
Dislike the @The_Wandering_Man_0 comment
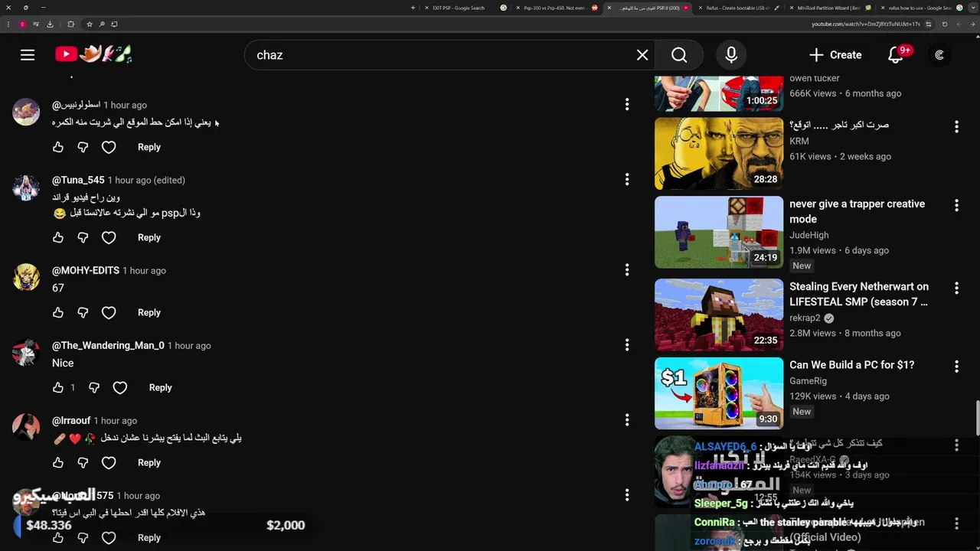click(94, 387)
